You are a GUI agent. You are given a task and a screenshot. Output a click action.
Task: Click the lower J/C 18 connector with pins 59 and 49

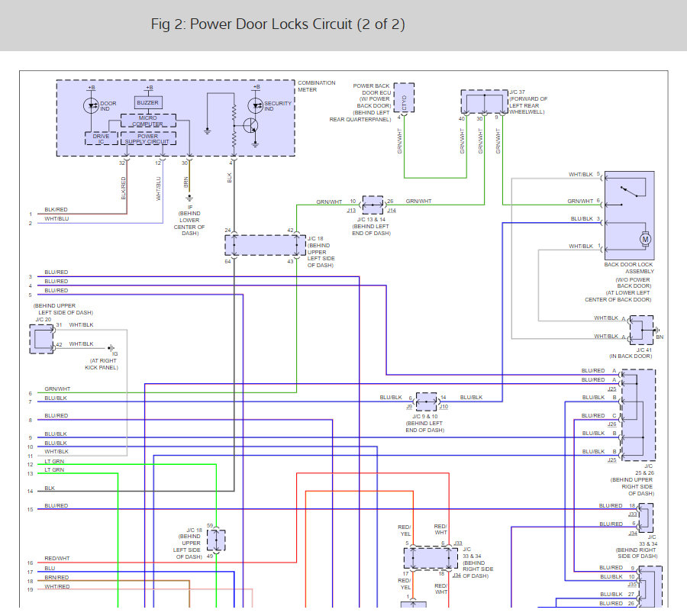(216, 540)
